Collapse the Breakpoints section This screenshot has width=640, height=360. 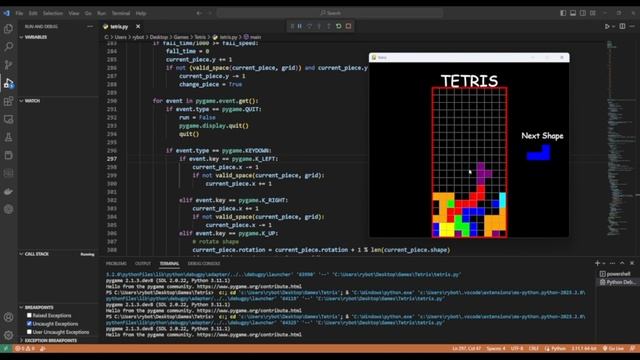click(x=58, y=307)
